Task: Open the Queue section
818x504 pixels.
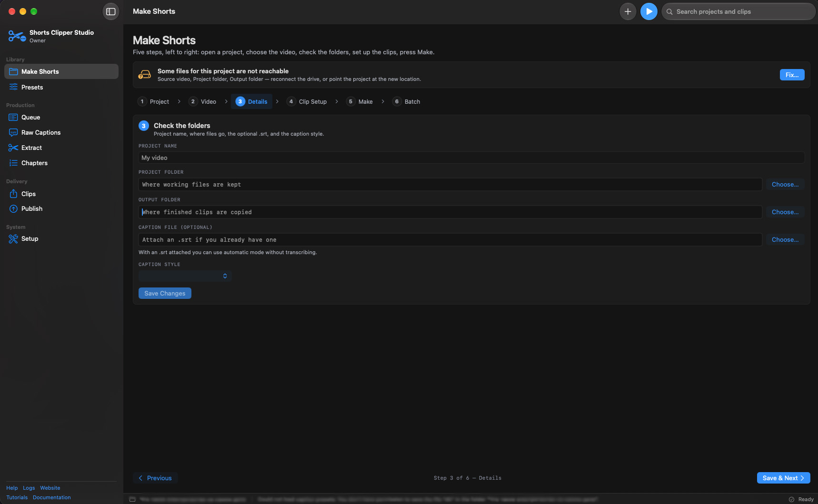Action: pos(61,117)
